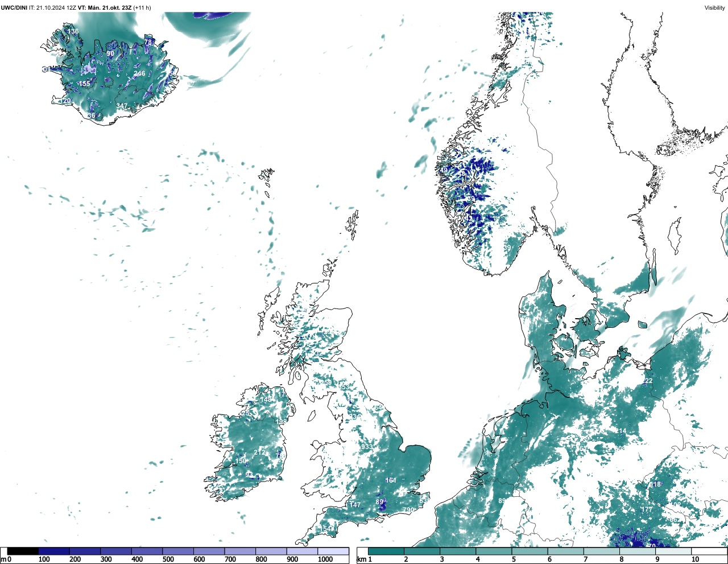Click the '900' tick label on the metre scale

(x=292, y=559)
